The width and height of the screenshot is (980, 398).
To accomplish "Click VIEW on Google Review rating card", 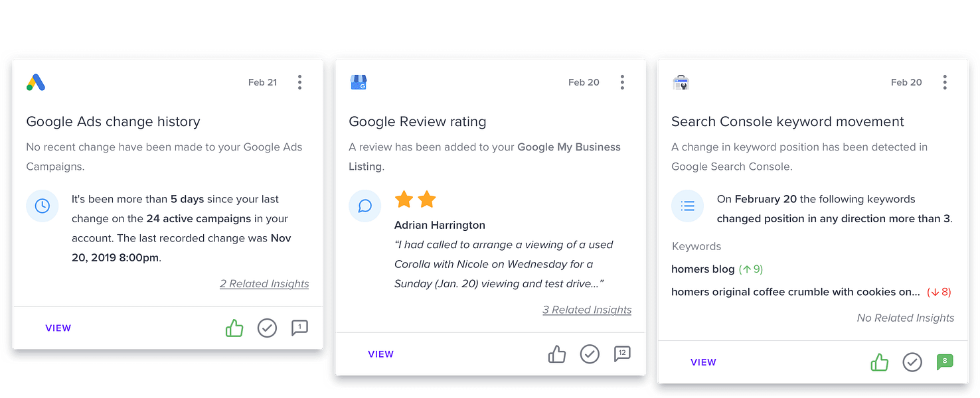I will pos(381,354).
